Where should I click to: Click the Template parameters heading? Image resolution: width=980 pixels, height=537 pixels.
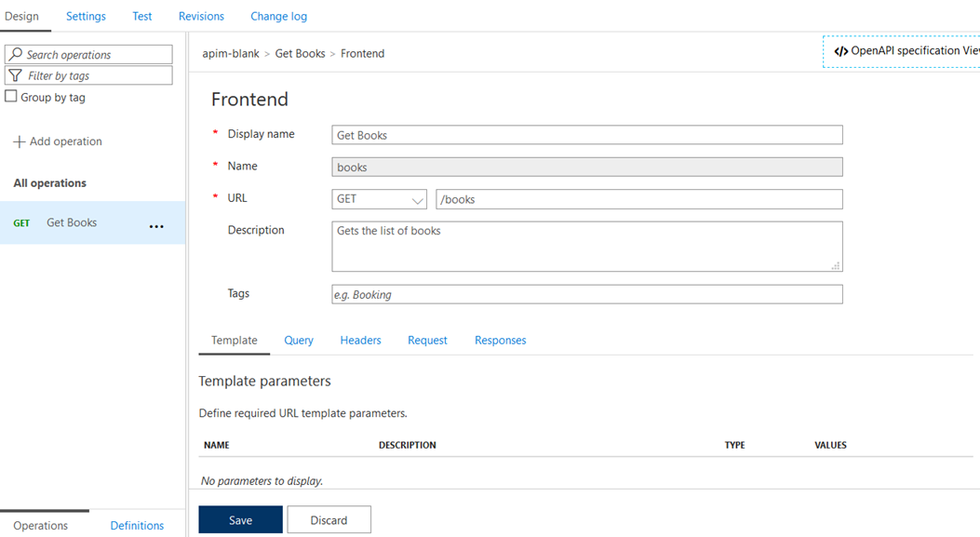pyautogui.click(x=265, y=382)
